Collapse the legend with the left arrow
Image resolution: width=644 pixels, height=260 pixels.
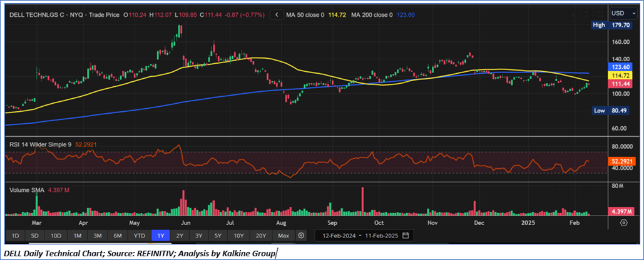pos(277,15)
